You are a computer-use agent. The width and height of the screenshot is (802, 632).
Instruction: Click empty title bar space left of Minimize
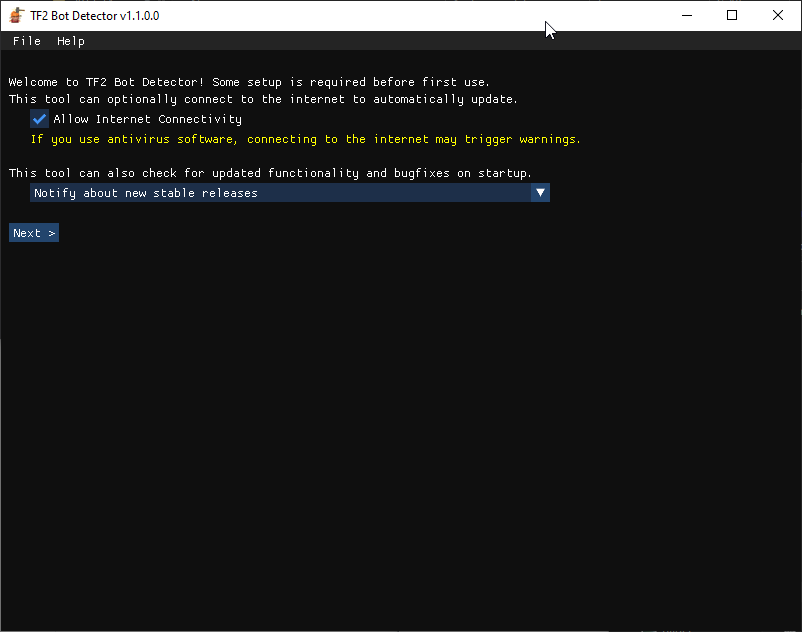(400, 16)
